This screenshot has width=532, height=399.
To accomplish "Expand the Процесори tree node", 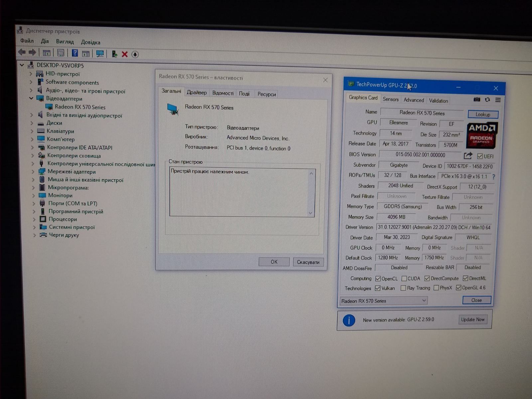I will point(34,219).
